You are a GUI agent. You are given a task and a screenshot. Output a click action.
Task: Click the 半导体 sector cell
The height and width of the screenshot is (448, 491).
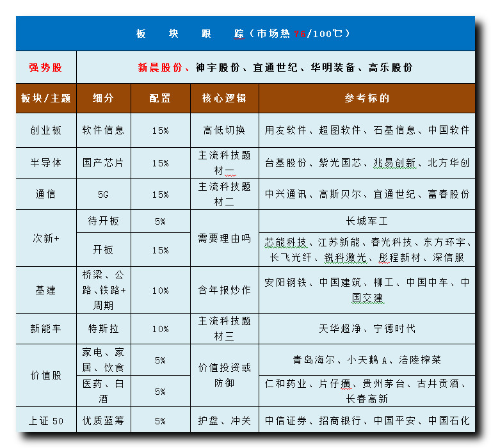pos(45,163)
